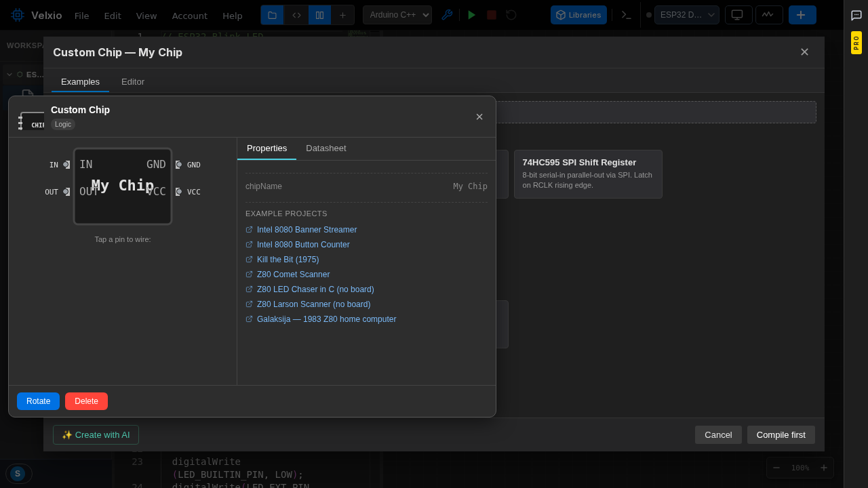Click the plus add-panel icon in view toggle group

(x=342, y=15)
